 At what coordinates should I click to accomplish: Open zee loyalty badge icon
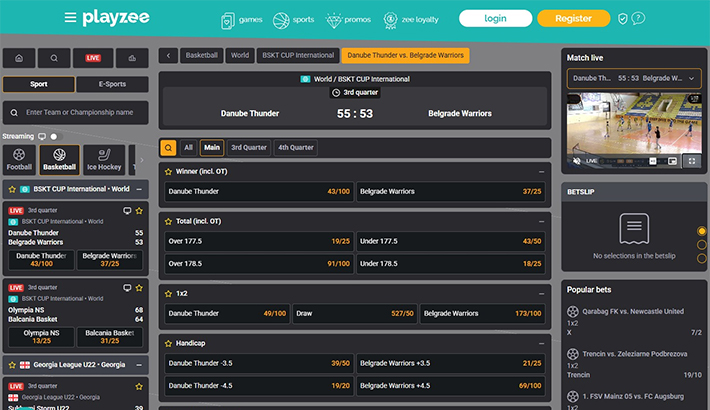click(x=390, y=20)
